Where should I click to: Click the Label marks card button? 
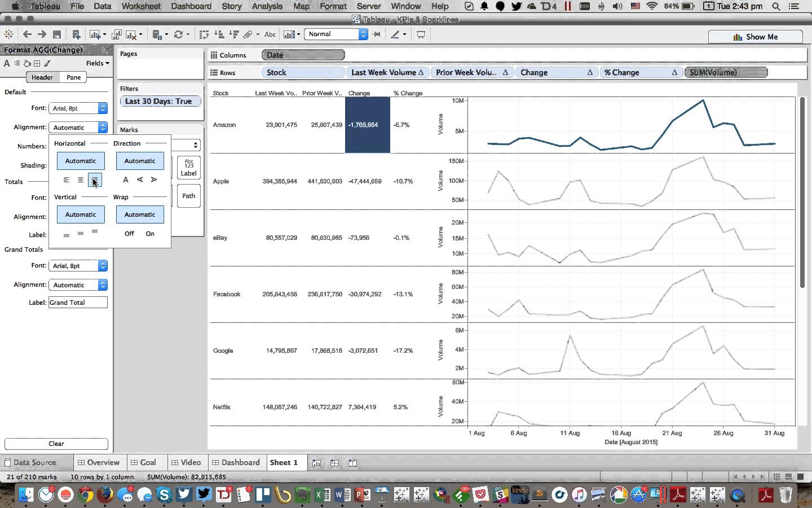click(x=188, y=168)
